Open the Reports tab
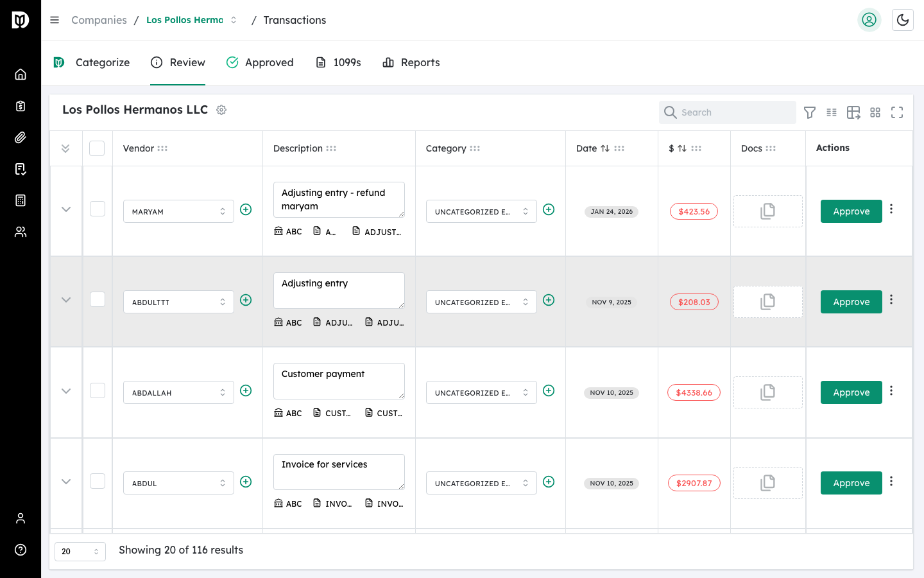 click(x=411, y=62)
